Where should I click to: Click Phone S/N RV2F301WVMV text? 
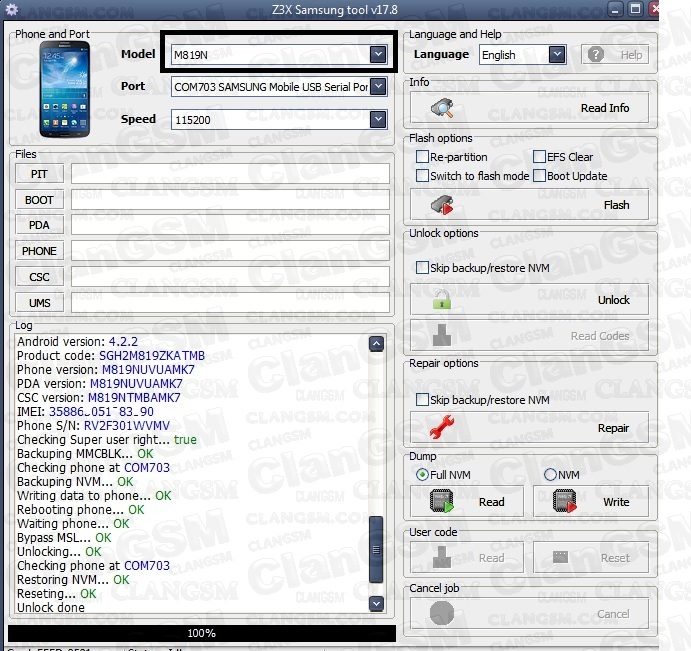click(x=126, y=425)
